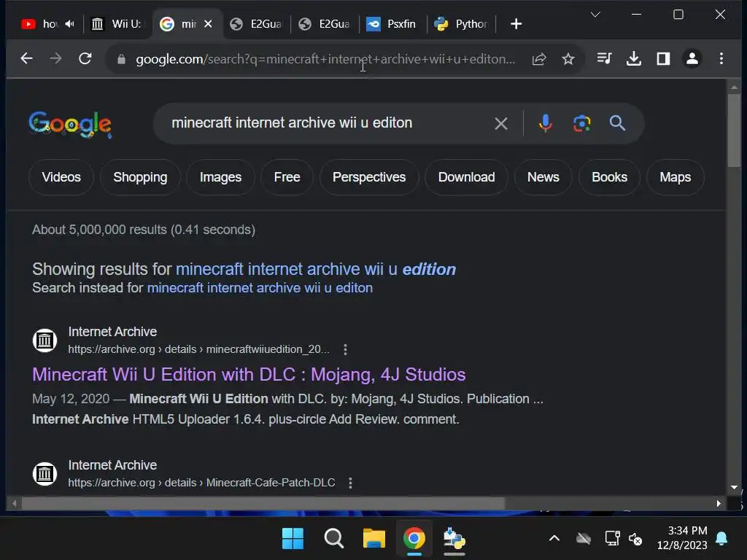Screen dimensions: 747x560
Task: Filter results by Books
Action: click(609, 177)
